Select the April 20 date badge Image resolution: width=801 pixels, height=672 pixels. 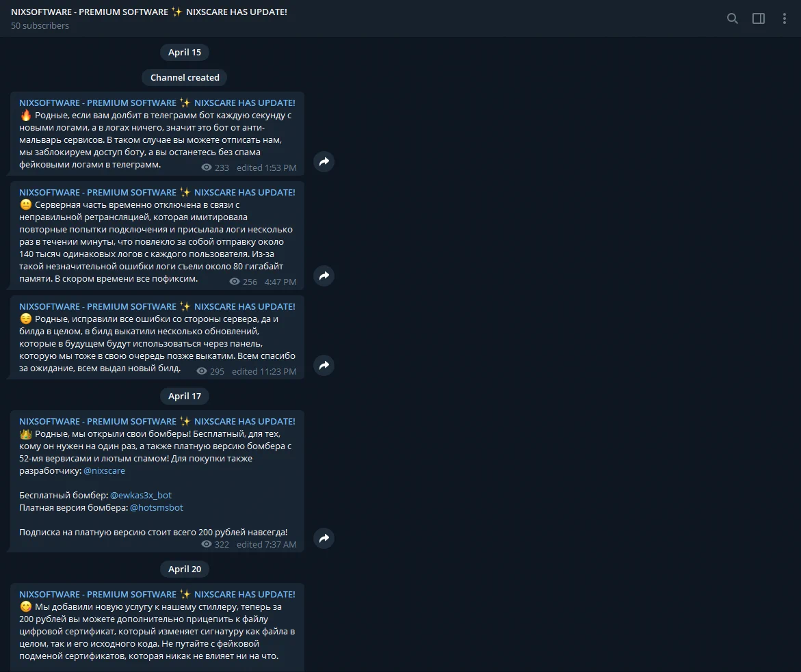click(x=185, y=569)
